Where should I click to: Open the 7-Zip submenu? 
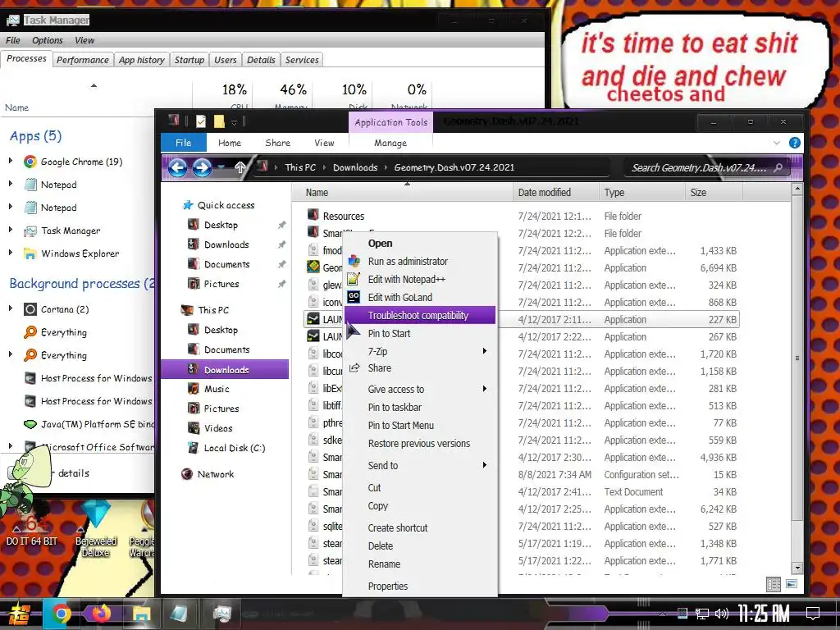(x=420, y=351)
